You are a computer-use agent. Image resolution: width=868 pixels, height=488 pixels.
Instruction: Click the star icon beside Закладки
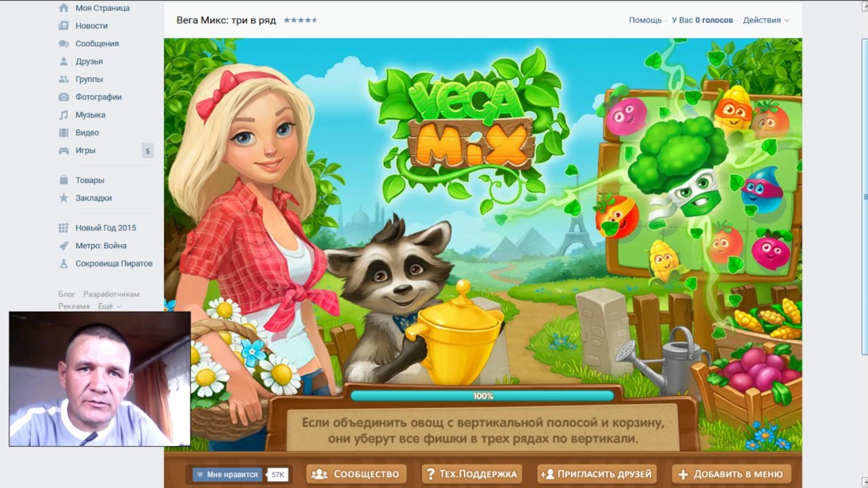[64, 198]
